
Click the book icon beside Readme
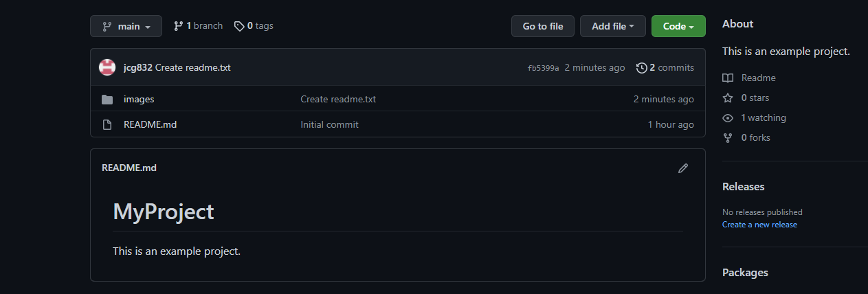pos(728,78)
